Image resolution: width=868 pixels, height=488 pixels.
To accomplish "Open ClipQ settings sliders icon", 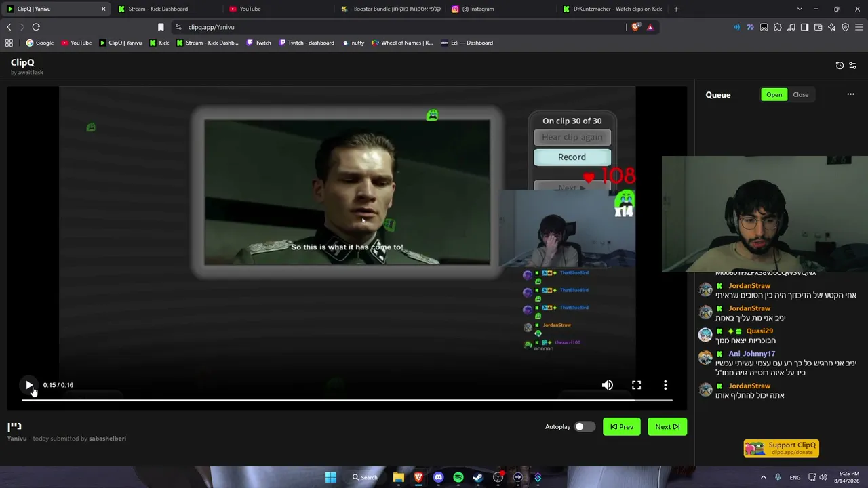I will 852,66.
